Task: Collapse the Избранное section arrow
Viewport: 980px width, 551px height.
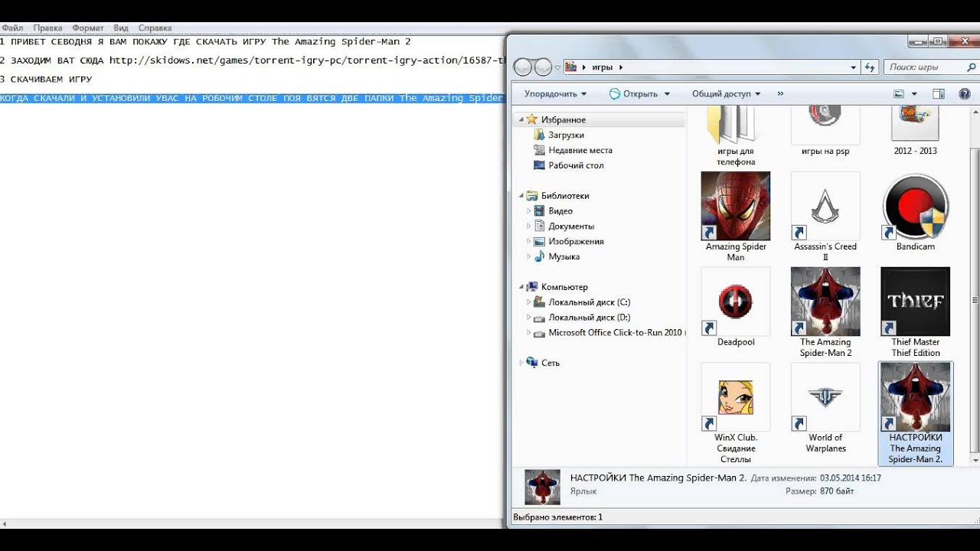Action: 521,120
